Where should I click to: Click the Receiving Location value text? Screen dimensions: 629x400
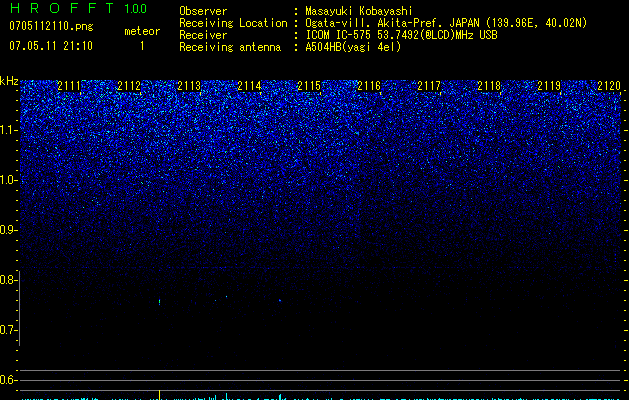coord(446,23)
